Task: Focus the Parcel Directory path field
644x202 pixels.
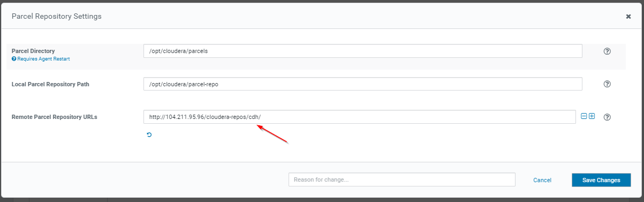Action: [362, 51]
